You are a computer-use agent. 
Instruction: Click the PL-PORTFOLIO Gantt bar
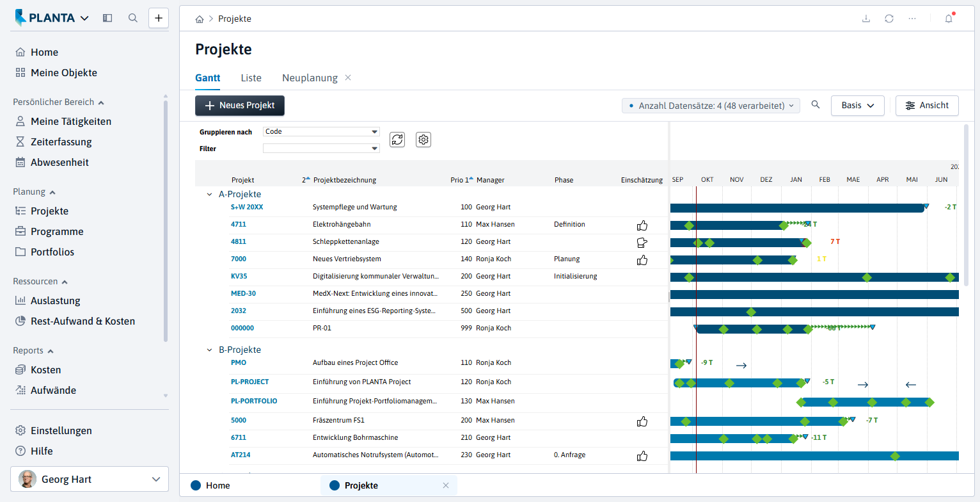click(x=865, y=402)
